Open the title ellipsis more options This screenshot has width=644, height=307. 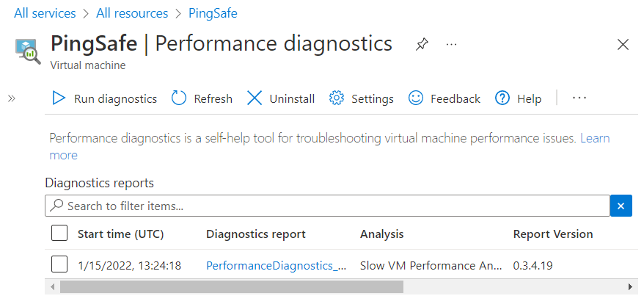coord(452,45)
